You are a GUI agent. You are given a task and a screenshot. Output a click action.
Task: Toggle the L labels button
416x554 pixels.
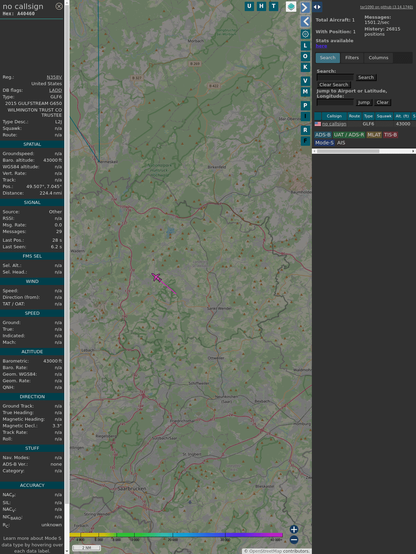pos(305,46)
